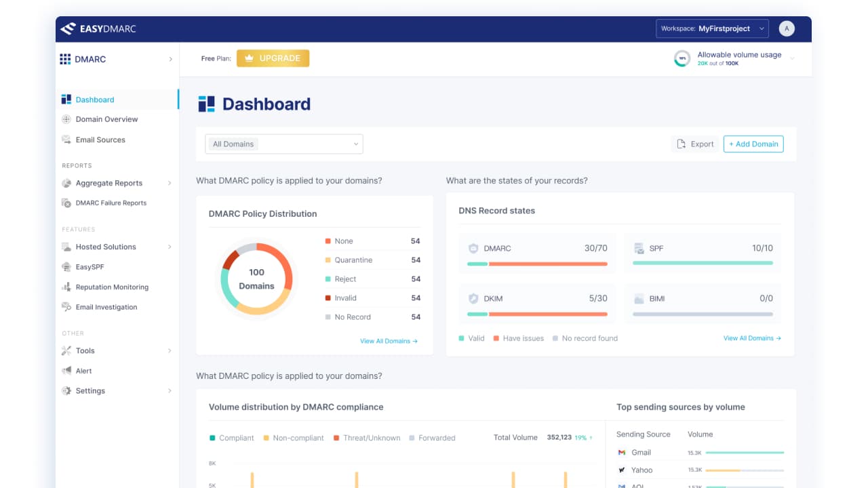Open Domain Overview menu item
This screenshot has width=868, height=488.
(106, 119)
